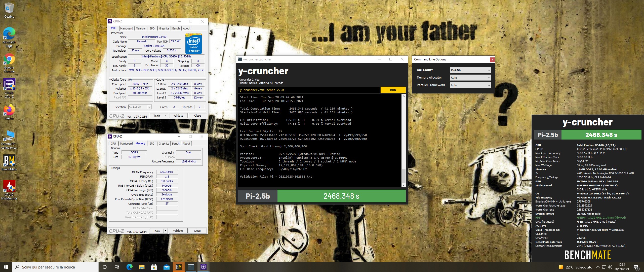Open Graphics tab in upper CPU-Z
Screen dimensions: 644x272
tap(164, 28)
